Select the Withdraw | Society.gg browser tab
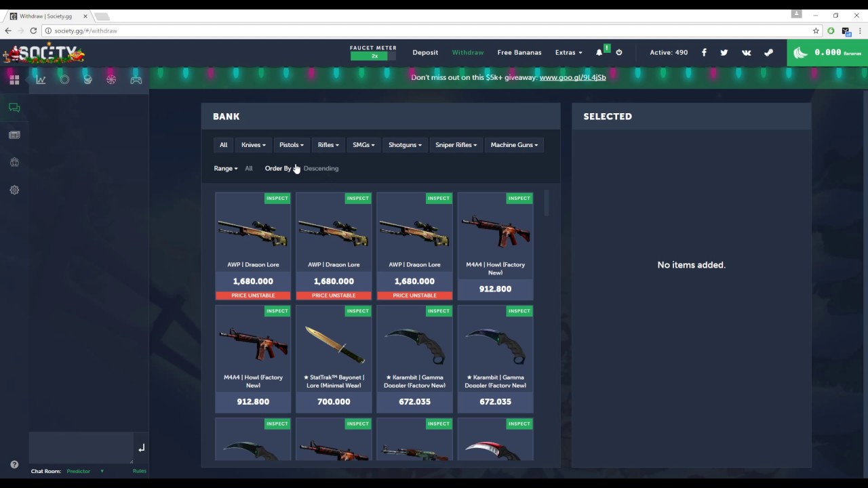 click(x=46, y=16)
